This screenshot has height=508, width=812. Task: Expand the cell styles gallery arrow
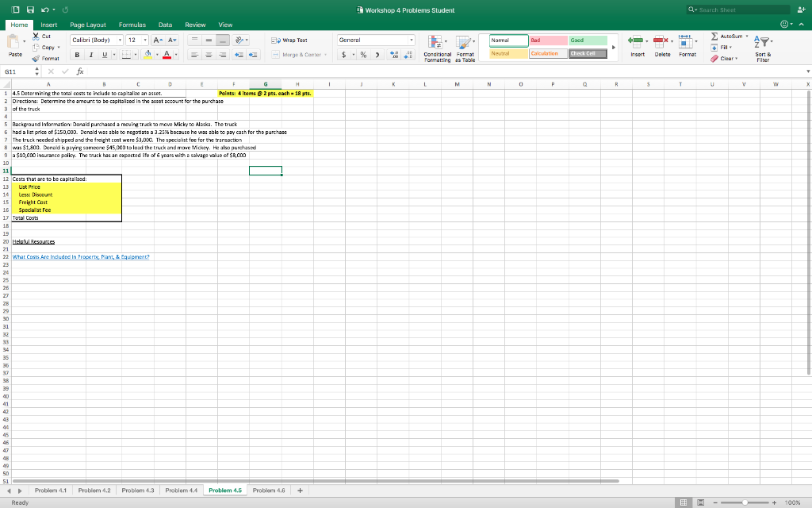point(614,47)
